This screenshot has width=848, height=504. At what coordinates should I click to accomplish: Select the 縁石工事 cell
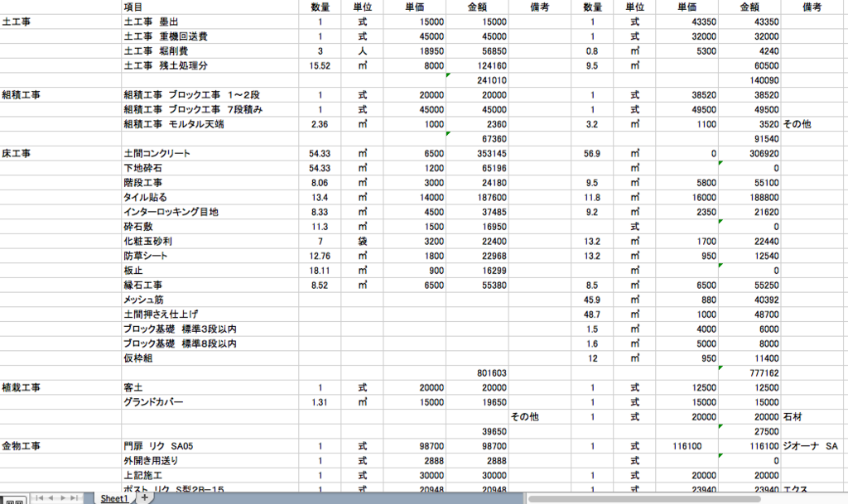tap(210, 286)
